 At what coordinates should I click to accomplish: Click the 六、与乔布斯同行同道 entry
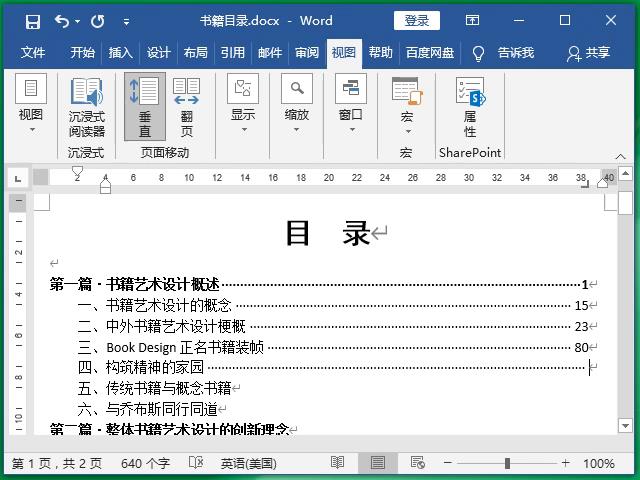[x=148, y=409]
